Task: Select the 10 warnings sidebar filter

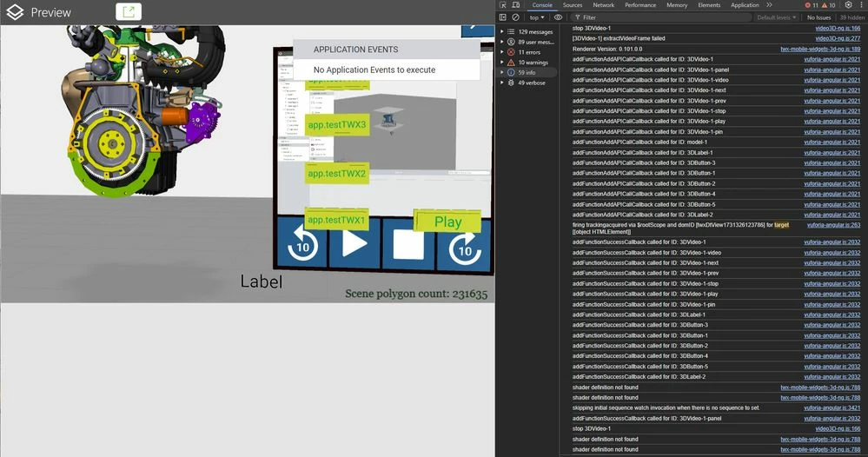Action: pos(527,63)
